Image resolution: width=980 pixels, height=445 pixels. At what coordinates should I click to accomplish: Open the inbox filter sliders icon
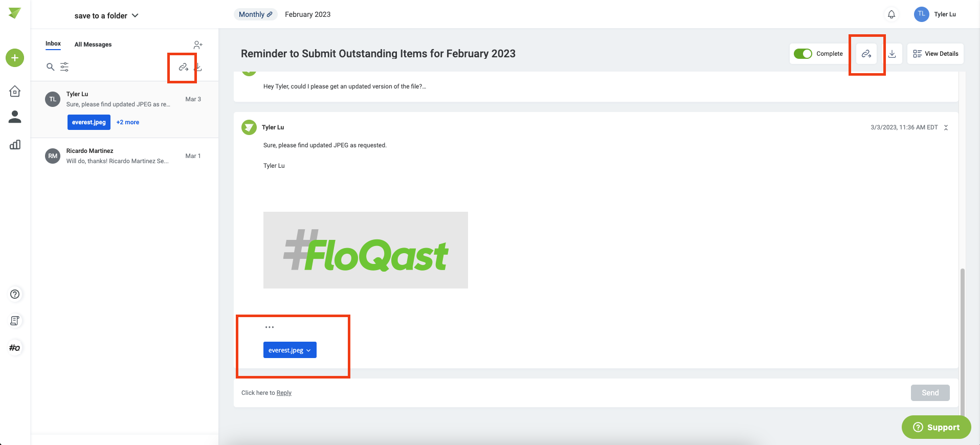pos(64,67)
